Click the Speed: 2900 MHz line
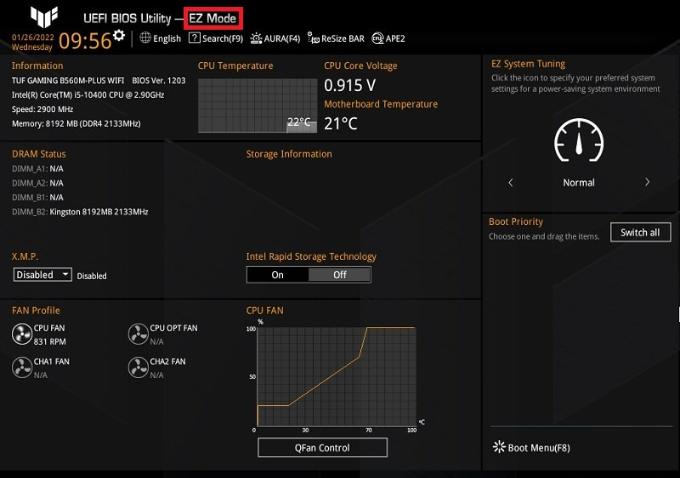 (42, 109)
